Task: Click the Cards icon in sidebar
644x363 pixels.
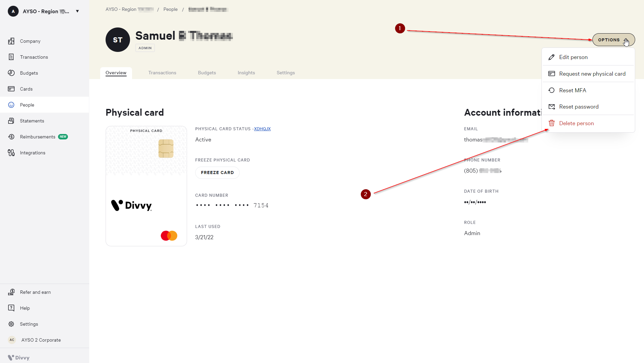Action: click(x=11, y=89)
